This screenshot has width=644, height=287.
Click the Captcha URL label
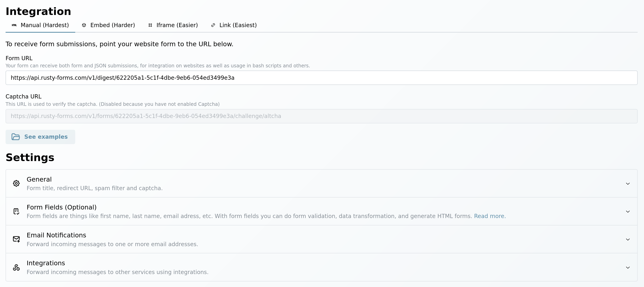[x=23, y=96]
